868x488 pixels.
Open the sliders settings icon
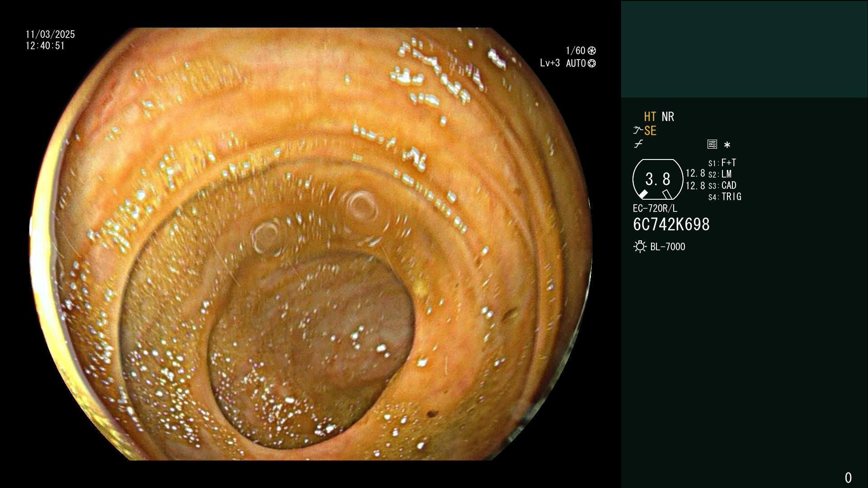click(712, 144)
